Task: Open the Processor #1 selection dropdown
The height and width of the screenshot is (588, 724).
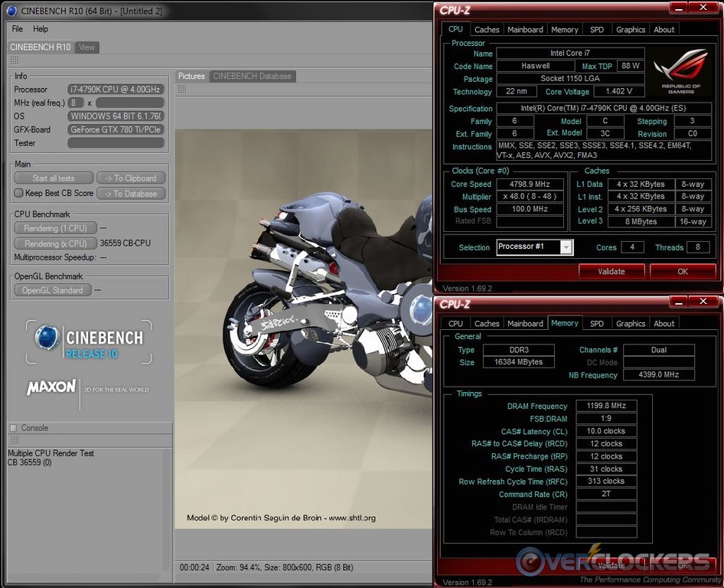Action: 566,247
